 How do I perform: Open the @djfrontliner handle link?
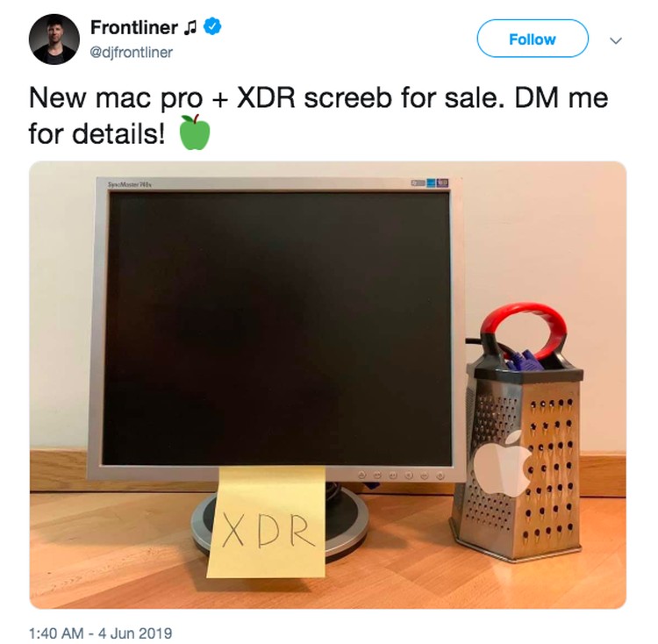(132, 53)
